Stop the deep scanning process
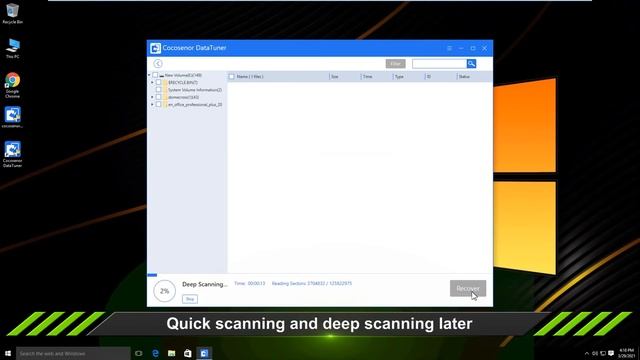 (190, 299)
